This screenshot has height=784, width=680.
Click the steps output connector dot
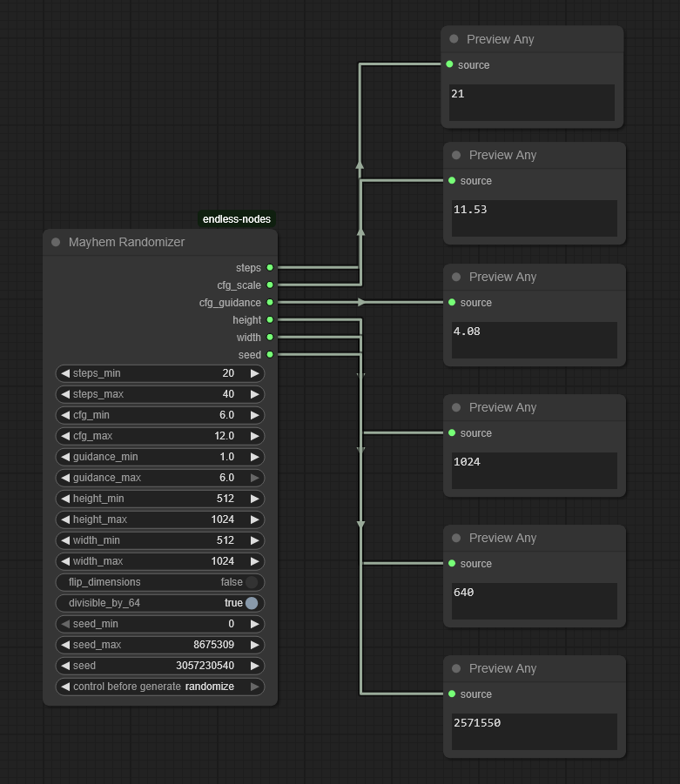point(270,268)
